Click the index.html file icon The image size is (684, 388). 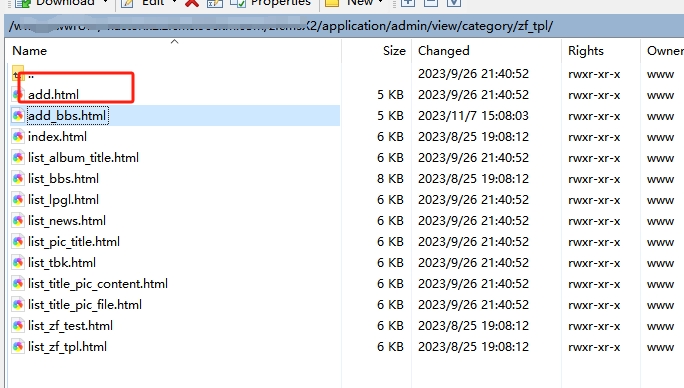click(18, 137)
